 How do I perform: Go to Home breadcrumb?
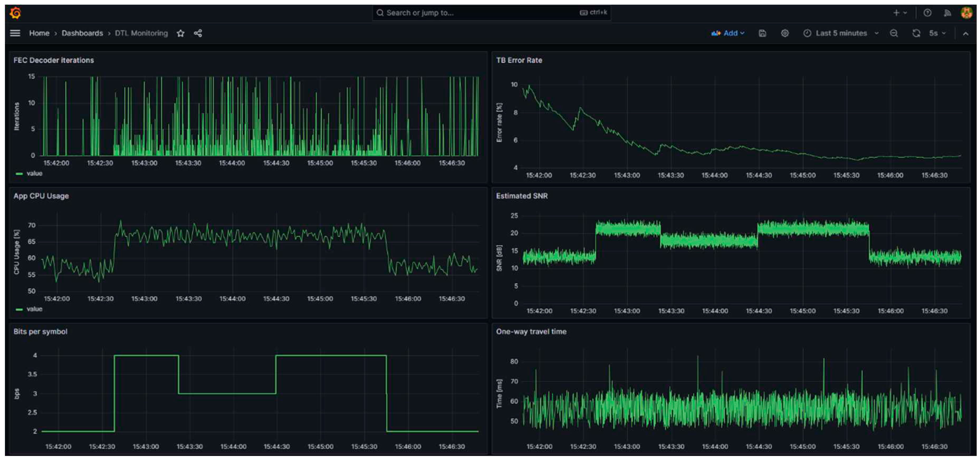coord(39,33)
